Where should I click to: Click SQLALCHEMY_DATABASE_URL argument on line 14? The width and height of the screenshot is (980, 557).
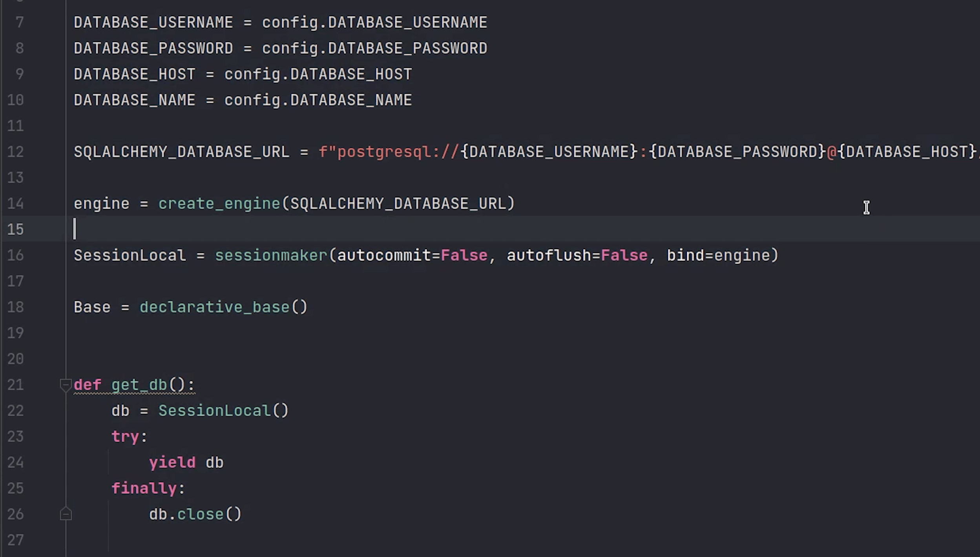pyautogui.click(x=398, y=204)
